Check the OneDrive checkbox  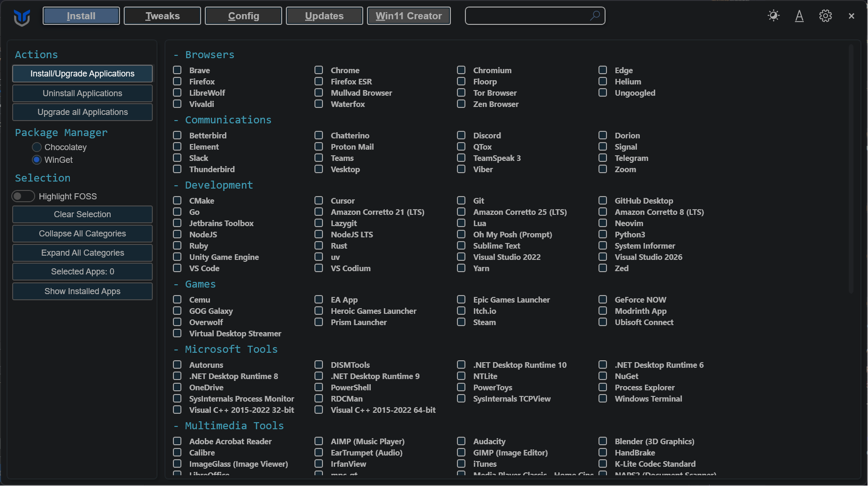(177, 387)
